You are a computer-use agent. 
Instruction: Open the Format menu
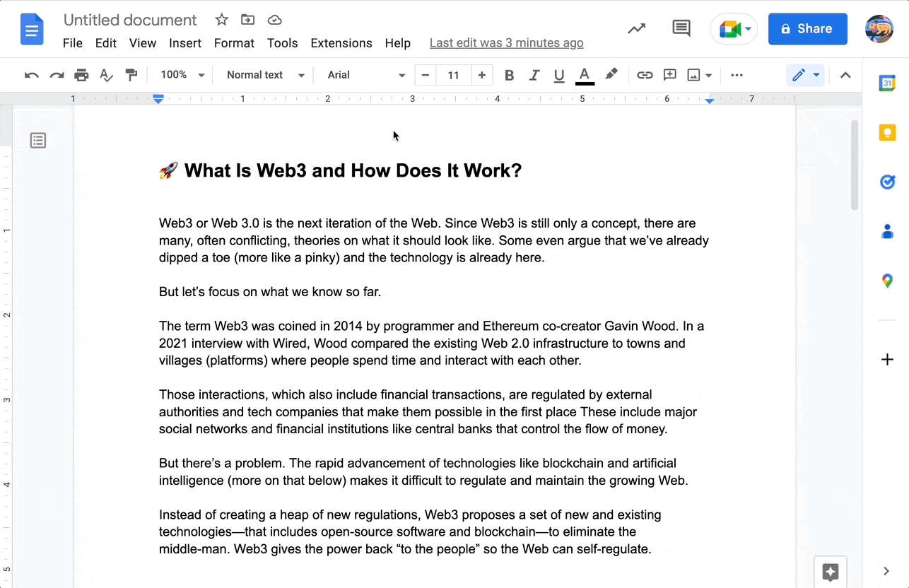pyautogui.click(x=234, y=43)
